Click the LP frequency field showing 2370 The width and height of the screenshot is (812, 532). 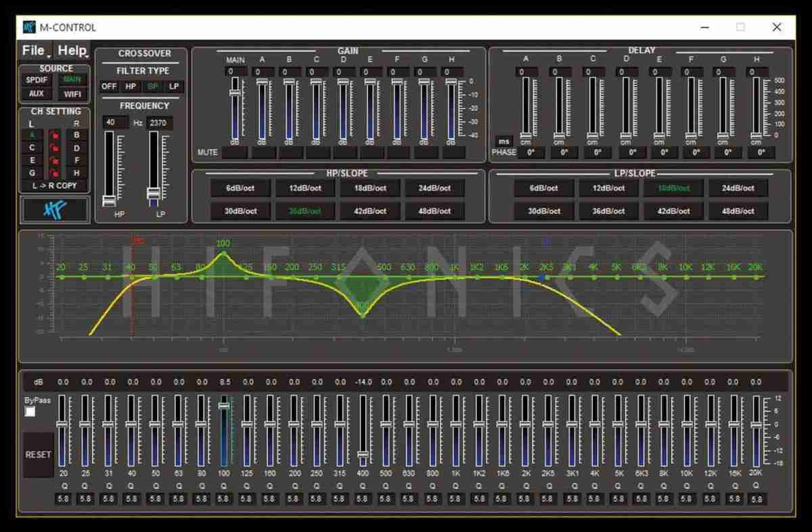(x=160, y=123)
